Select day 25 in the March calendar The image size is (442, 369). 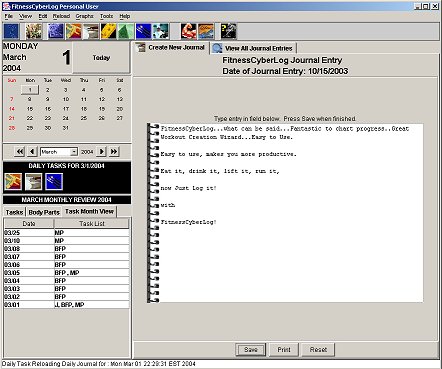pyautogui.click(x=84, y=118)
